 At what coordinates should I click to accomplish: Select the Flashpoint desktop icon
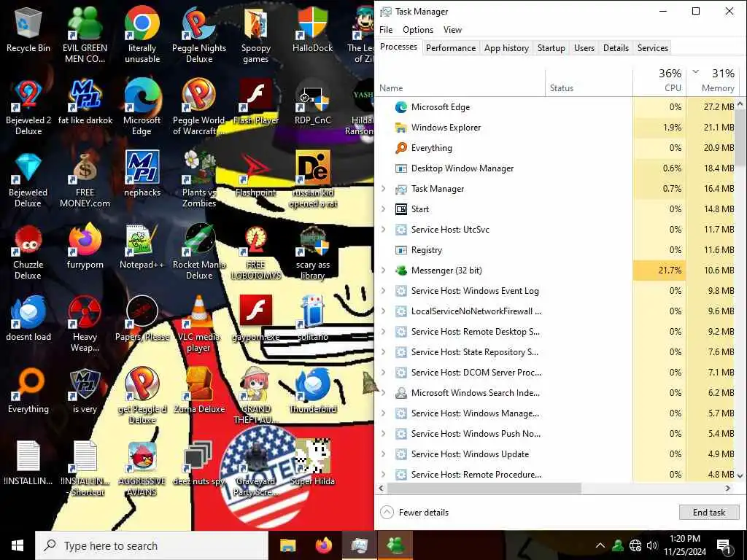(256, 175)
